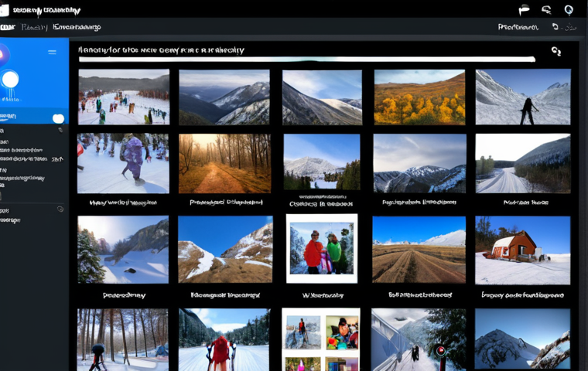The height and width of the screenshot is (371, 588).
Task: Click the sync icon beside the gallery heading
Action: [x=556, y=51]
